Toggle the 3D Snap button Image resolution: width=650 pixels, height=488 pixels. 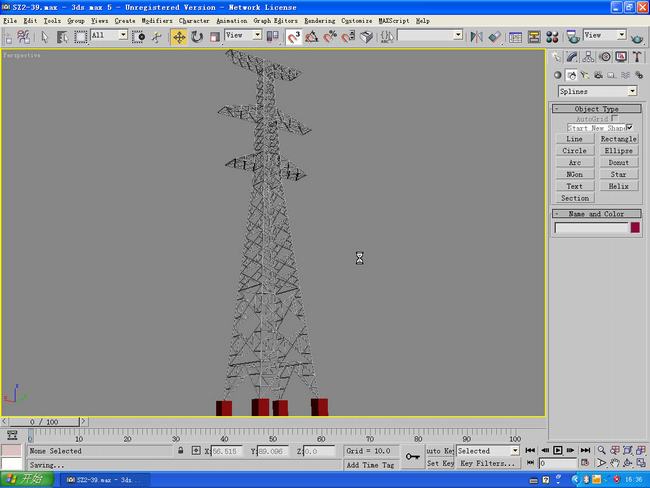[x=293, y=37]
